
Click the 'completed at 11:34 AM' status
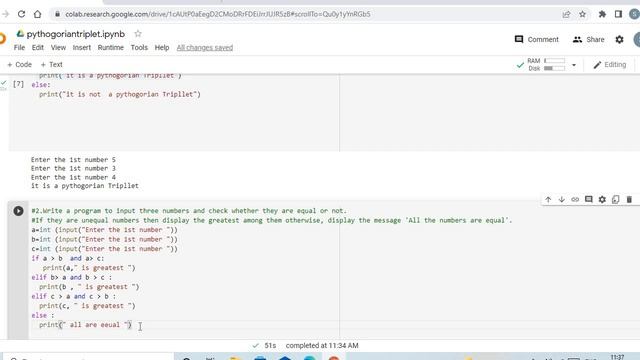click(322, 346)
